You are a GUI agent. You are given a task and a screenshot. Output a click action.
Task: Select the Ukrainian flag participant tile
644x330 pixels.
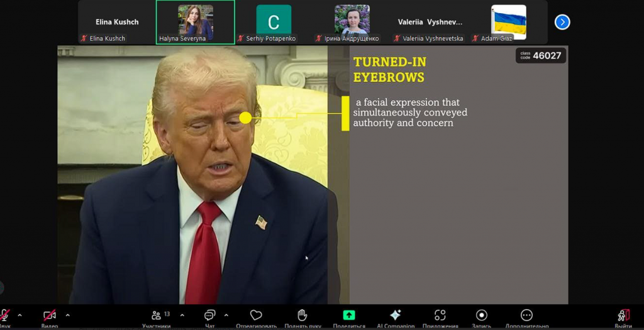point(508,23)
